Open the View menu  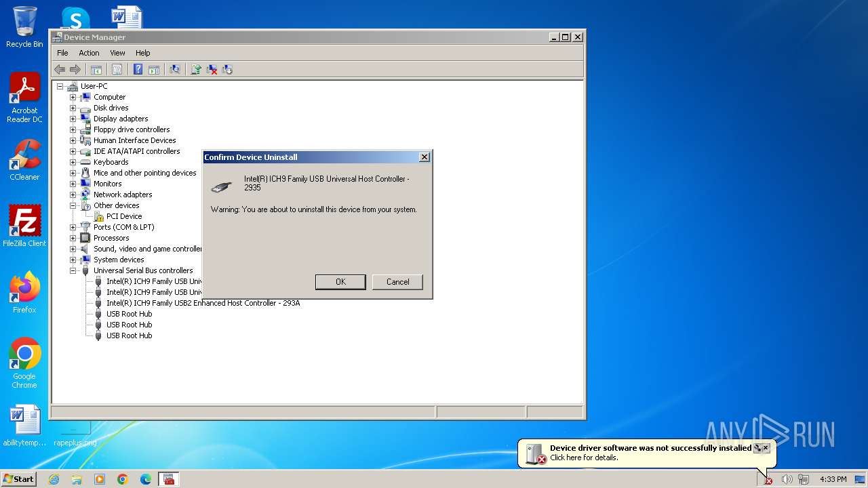click(x=117, y=53)
